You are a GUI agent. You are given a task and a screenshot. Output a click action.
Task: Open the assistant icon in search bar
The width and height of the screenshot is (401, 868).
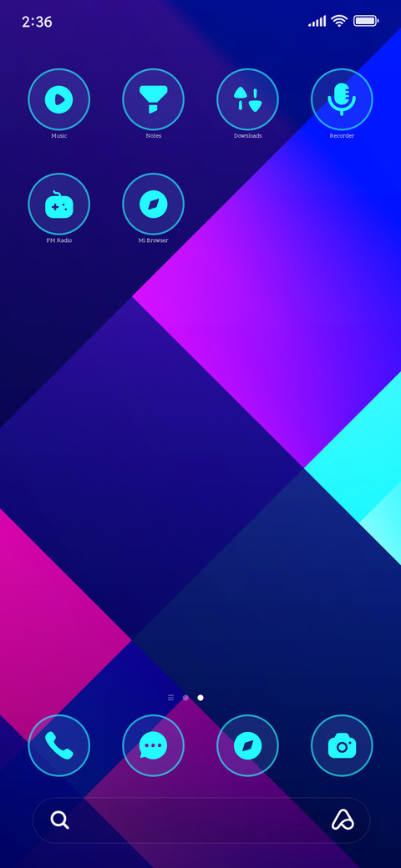click(343, 820)
